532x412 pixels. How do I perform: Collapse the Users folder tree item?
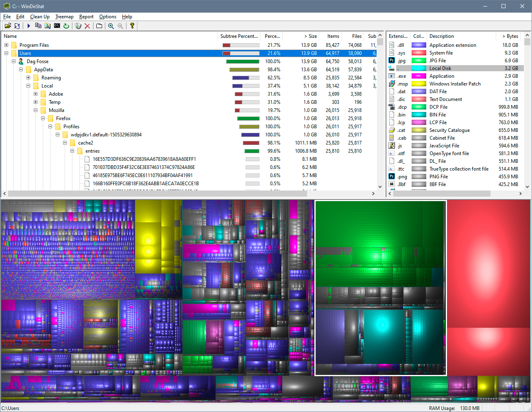(6, 53)
